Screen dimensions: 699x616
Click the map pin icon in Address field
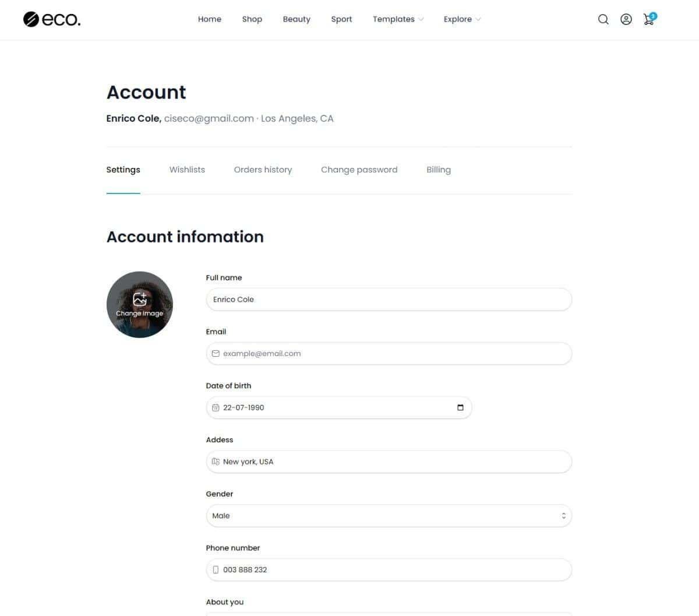tap(216, 461)
